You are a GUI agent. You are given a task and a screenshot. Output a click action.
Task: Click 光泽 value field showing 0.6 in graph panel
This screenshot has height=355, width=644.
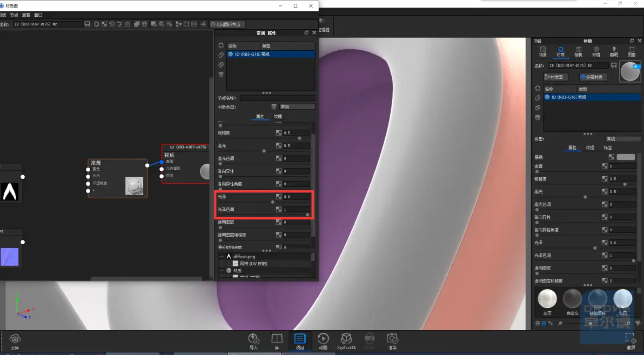[296, 197]
